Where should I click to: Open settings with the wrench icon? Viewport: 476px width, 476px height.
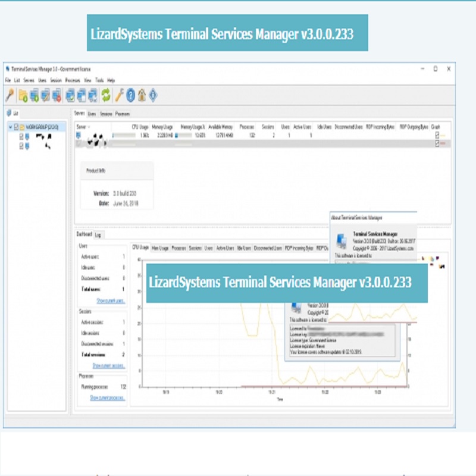point(119,95)
